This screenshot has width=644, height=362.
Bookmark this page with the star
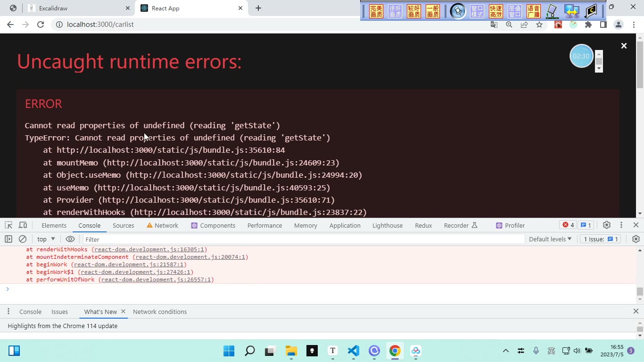pos(539,25)
